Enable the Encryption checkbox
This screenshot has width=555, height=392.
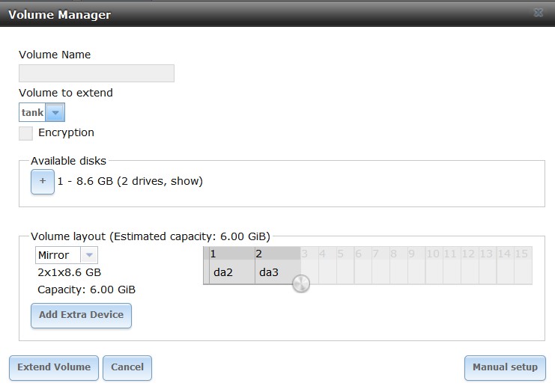(x=26, y=133)
